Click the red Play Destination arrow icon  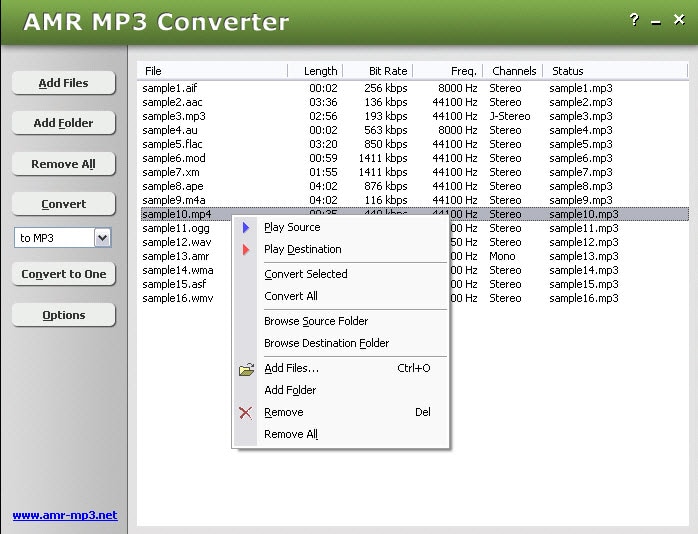[246, 250]
